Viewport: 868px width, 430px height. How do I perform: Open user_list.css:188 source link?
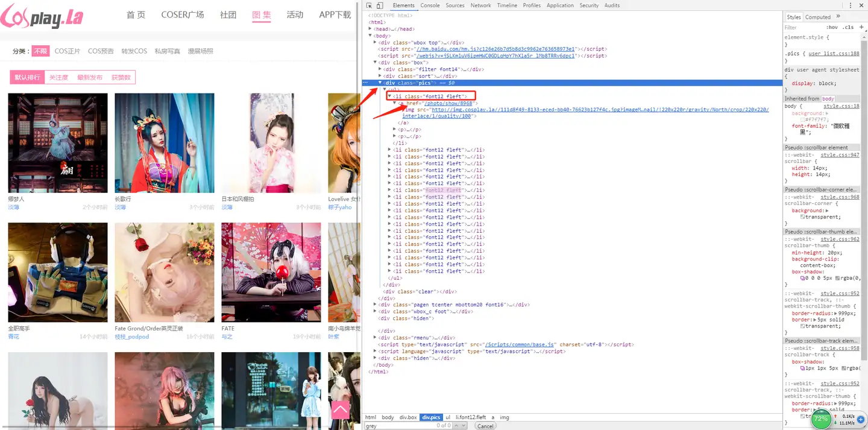pos(834,54)
